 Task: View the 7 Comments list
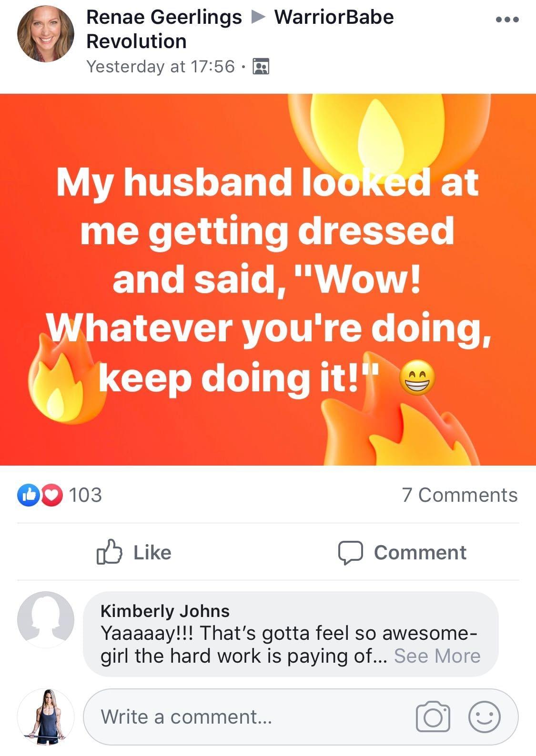459,495
